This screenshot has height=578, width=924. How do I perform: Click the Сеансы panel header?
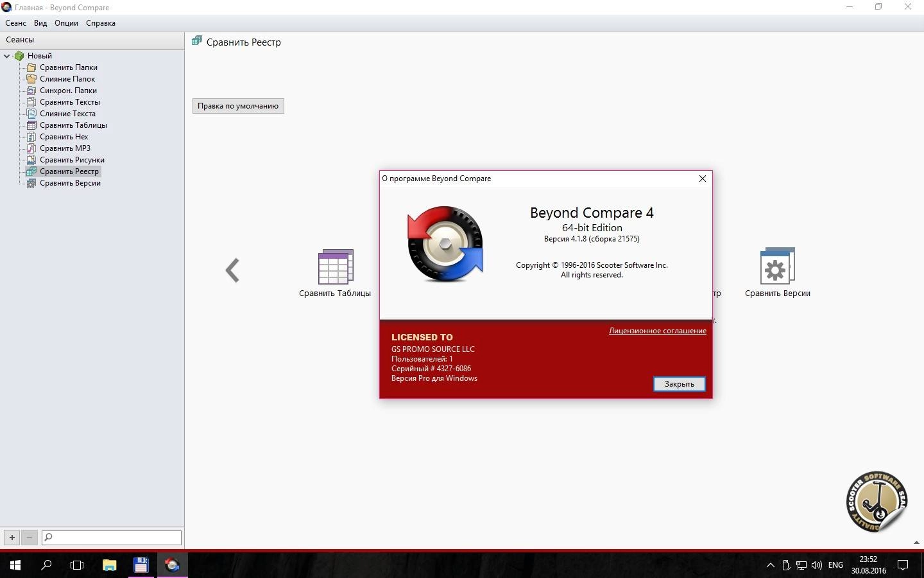92,40
